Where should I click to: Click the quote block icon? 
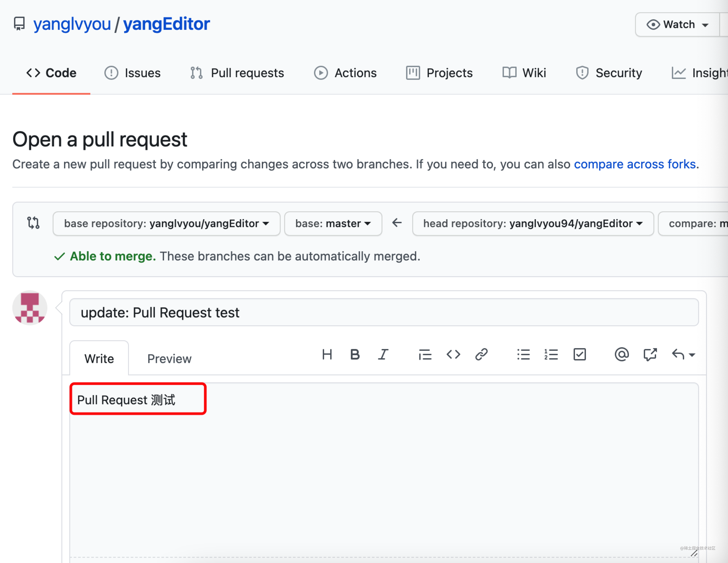click(x=425, y=355)
